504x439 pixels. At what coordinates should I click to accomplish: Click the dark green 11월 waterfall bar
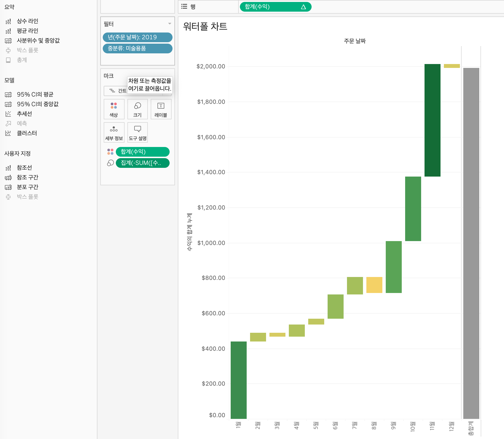[432, 120]
